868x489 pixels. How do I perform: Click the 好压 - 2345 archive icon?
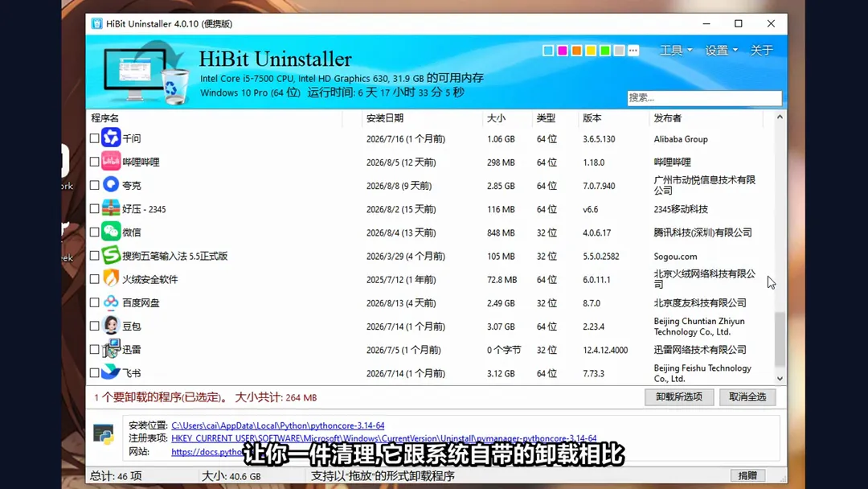[x=111, y=208]
